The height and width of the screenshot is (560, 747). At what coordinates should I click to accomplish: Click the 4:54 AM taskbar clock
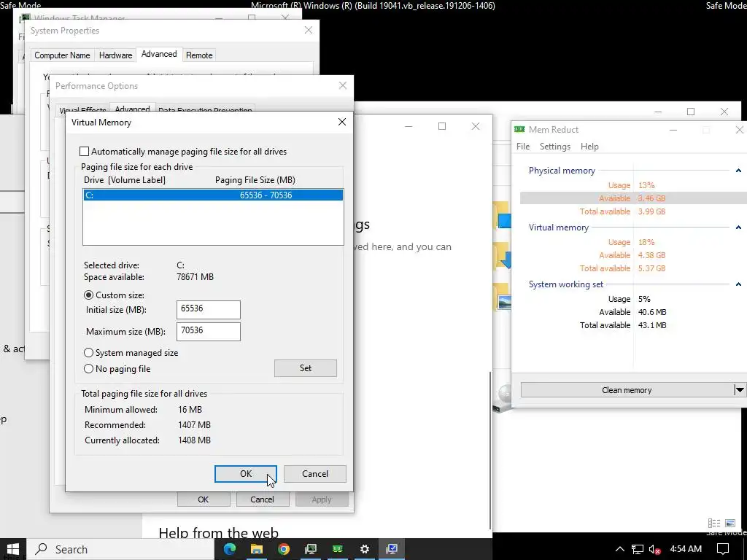[x=686, y=549]
